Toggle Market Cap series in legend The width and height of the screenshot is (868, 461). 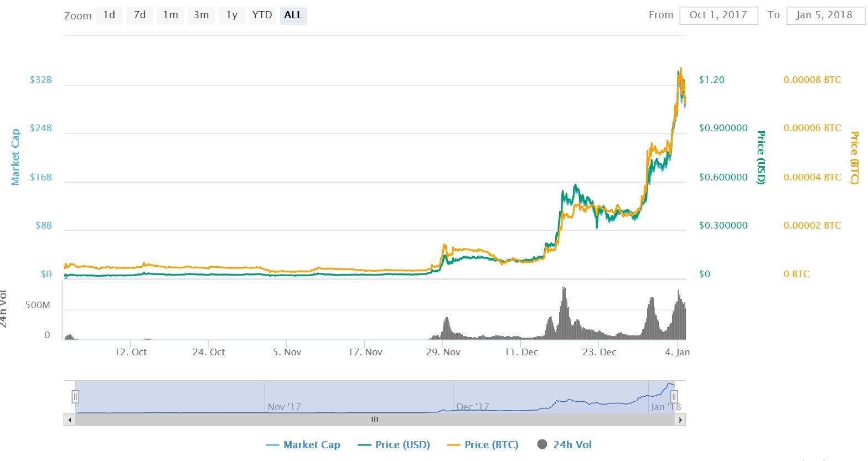click(303, 444)
